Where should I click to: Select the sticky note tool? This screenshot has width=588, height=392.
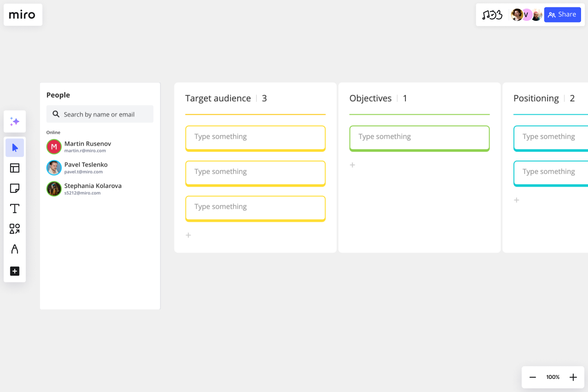[15, 188]
